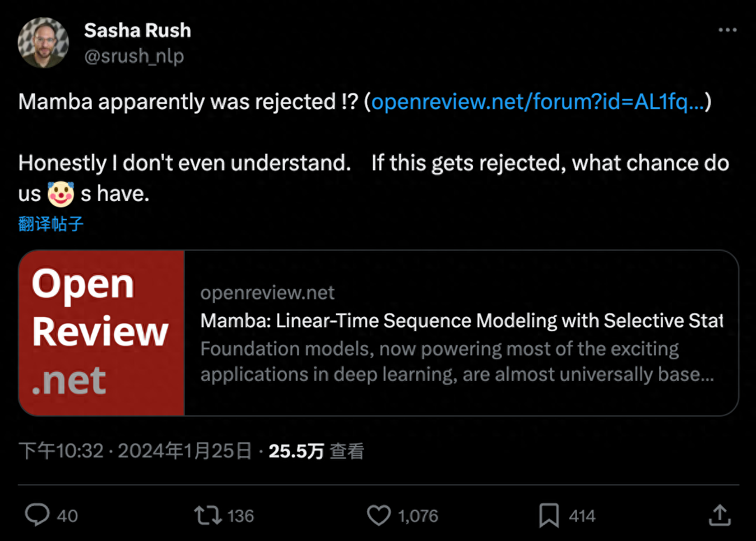This screenshot has width=756, height=541.
Task: Click the reply speech bubble icon
Action: pos(37,515)
